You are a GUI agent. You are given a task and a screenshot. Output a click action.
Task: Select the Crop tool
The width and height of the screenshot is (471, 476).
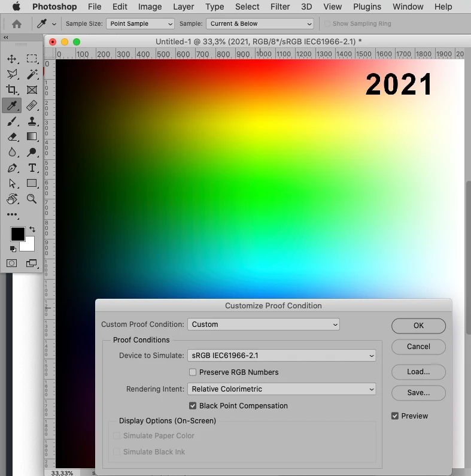(x=12, y=90)
